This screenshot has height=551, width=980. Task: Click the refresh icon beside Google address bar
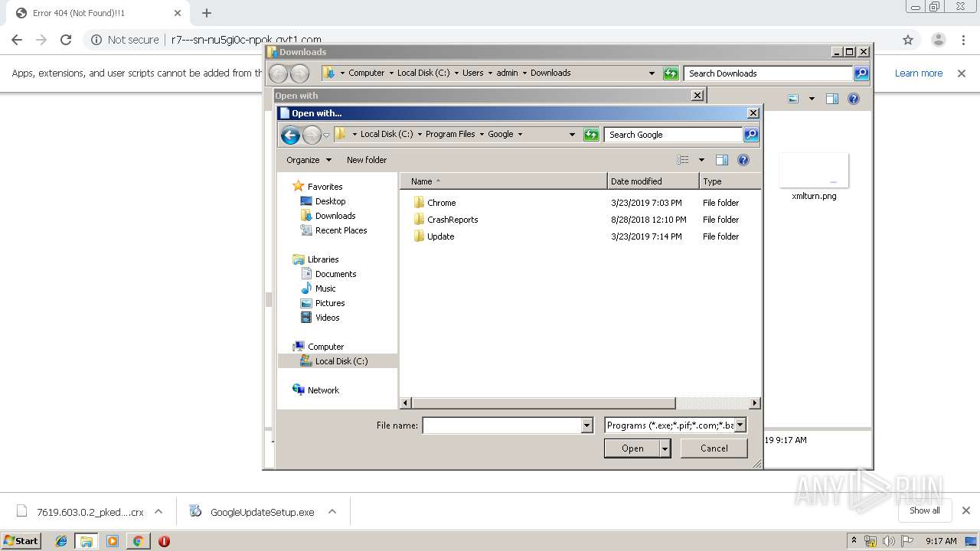[x=590, y=135]
